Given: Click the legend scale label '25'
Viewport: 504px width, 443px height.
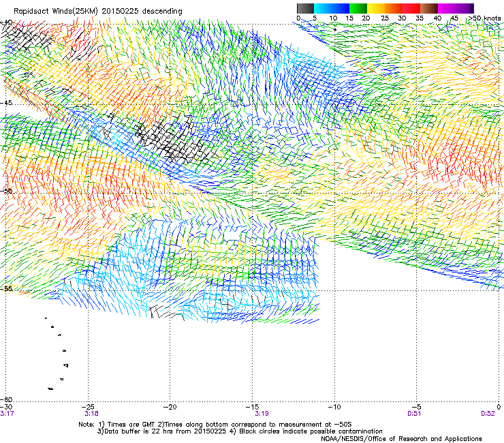Looking at the screenshot, I should [x=385, y=18].
